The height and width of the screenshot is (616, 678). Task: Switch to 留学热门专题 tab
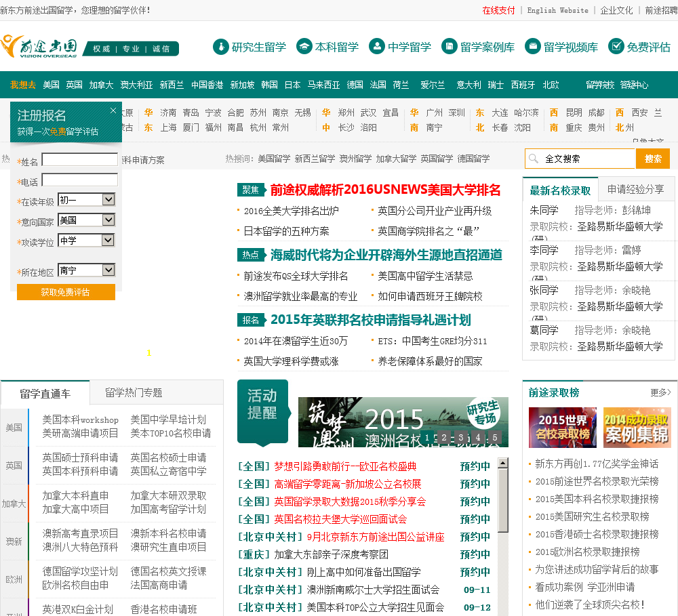134,393
